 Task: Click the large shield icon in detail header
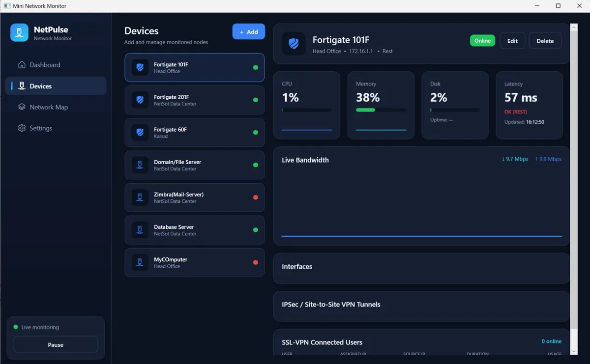pyautogui.click(x=294, y=44)
